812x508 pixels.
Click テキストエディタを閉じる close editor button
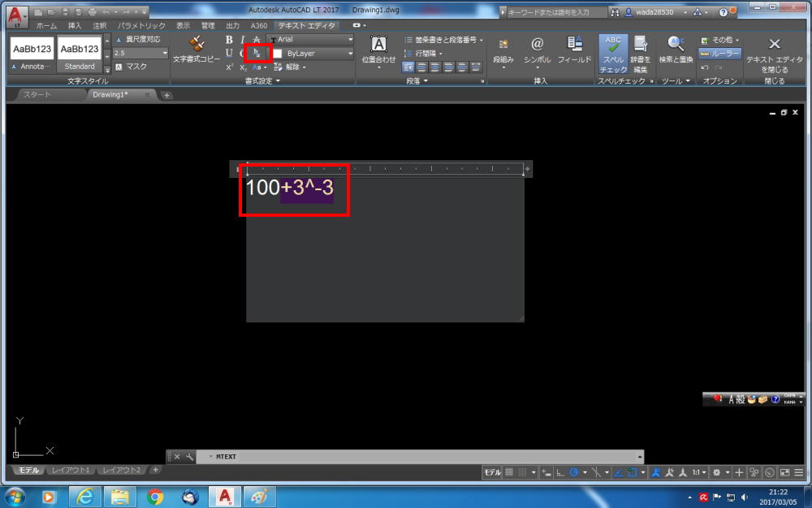point(774,55)
